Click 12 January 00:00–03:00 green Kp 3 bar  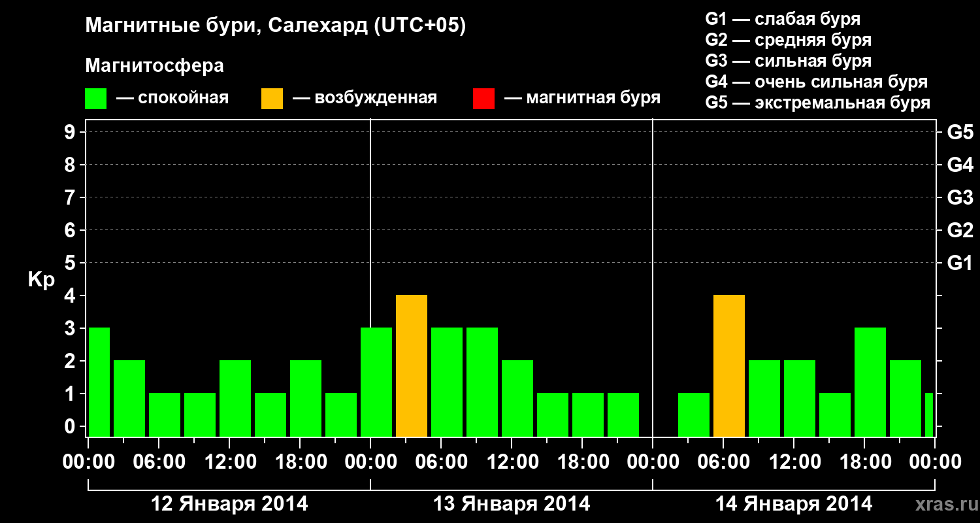click(99, 382)
